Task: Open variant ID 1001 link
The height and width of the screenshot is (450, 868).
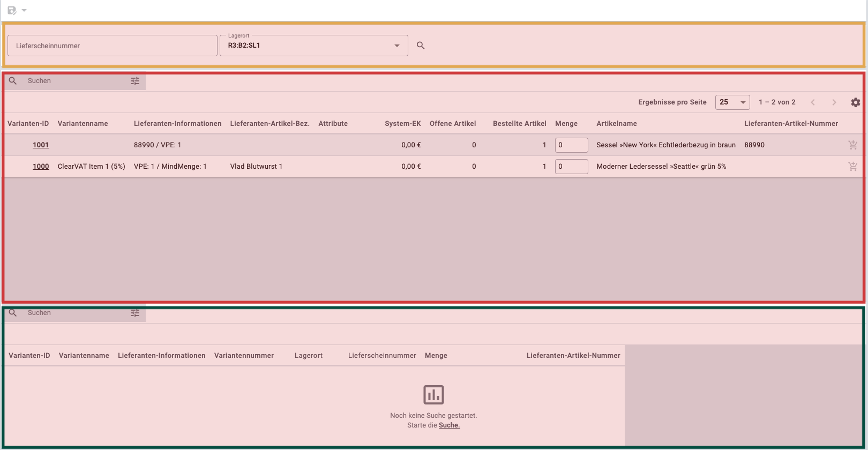Action: pyautogui.click(x=41, y=145)
